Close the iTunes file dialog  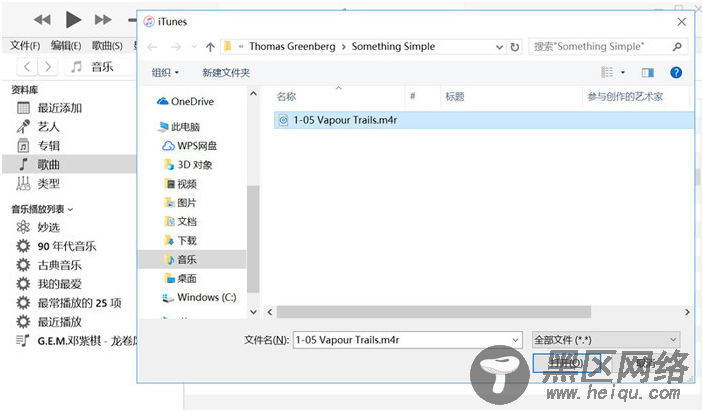click(x=681, y=21)
